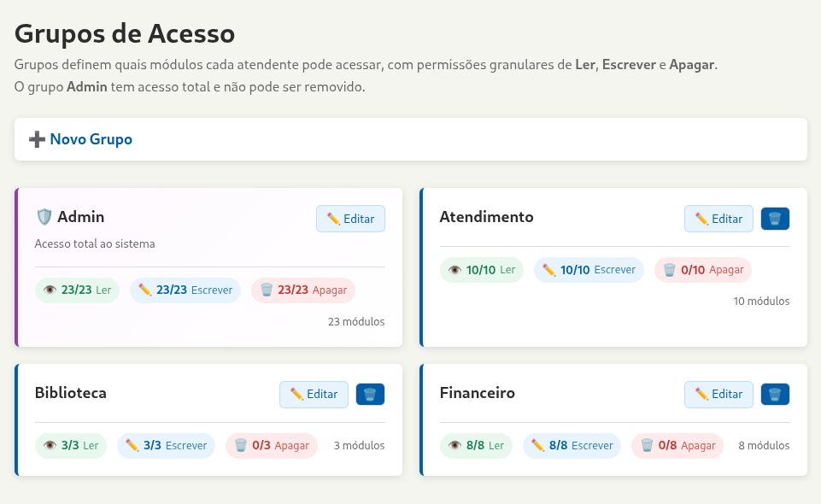Toggle the eye icon on Biblioteca's Ler badge
The width and height of the screenshot is (821, 504).
point(50,445)
